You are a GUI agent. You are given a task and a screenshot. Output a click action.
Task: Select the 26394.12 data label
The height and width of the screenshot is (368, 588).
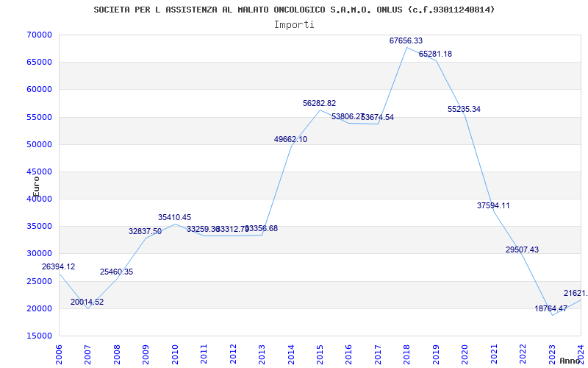pos(58,266)
